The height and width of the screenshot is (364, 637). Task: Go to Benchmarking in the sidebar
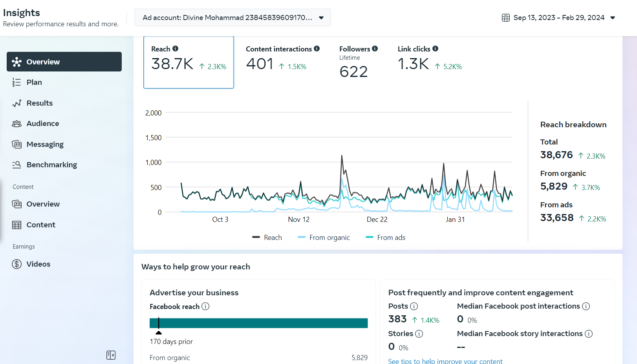click(x=51, y=165)
